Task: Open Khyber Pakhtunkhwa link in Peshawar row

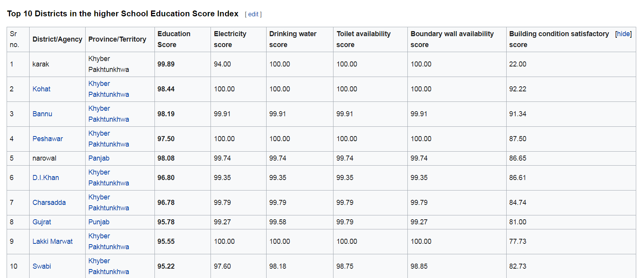Action: (x=109, y=139)
